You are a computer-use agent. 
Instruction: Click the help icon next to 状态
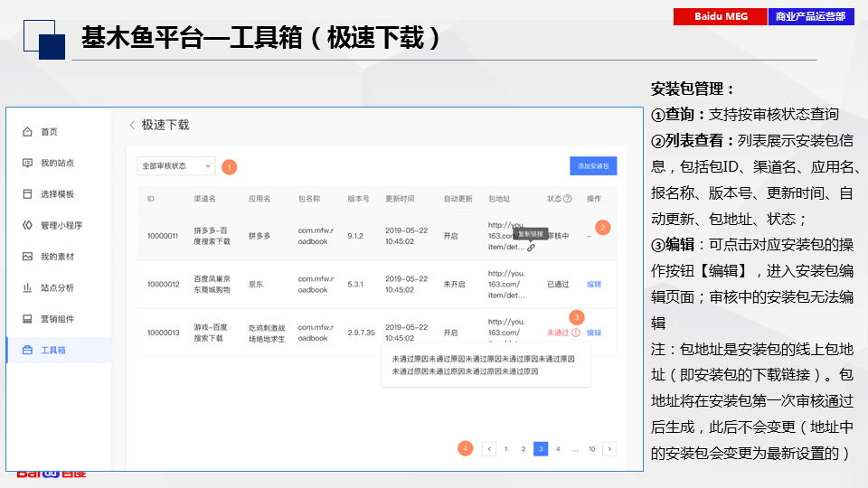568,199
